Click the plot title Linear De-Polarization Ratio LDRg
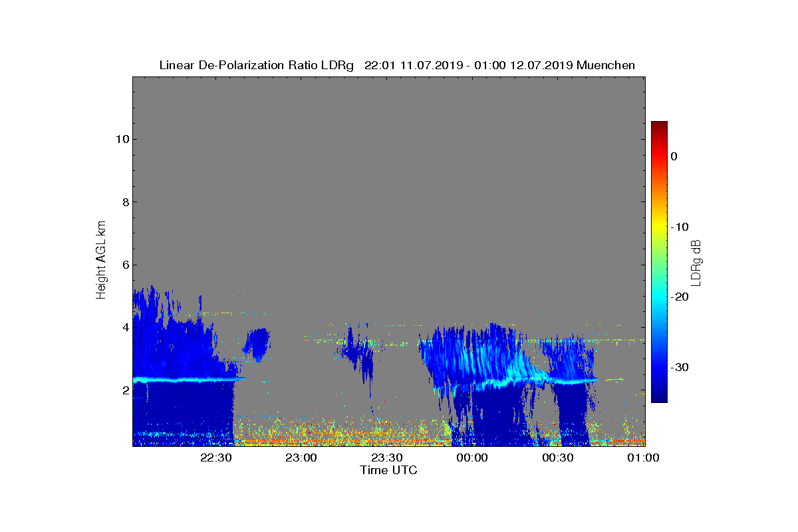Image resolution: width=798 pixels, height=532 pixels. [x=257, y=65]
